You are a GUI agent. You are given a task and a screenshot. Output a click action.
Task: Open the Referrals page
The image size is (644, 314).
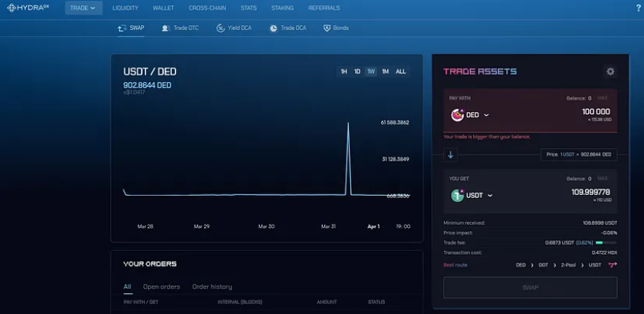pos(324,8)
